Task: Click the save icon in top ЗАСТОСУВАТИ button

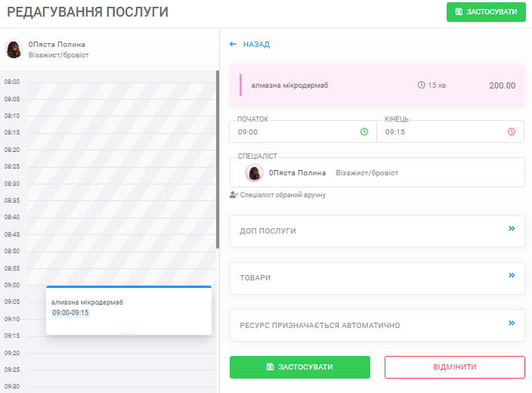Action: pos(459,12)
